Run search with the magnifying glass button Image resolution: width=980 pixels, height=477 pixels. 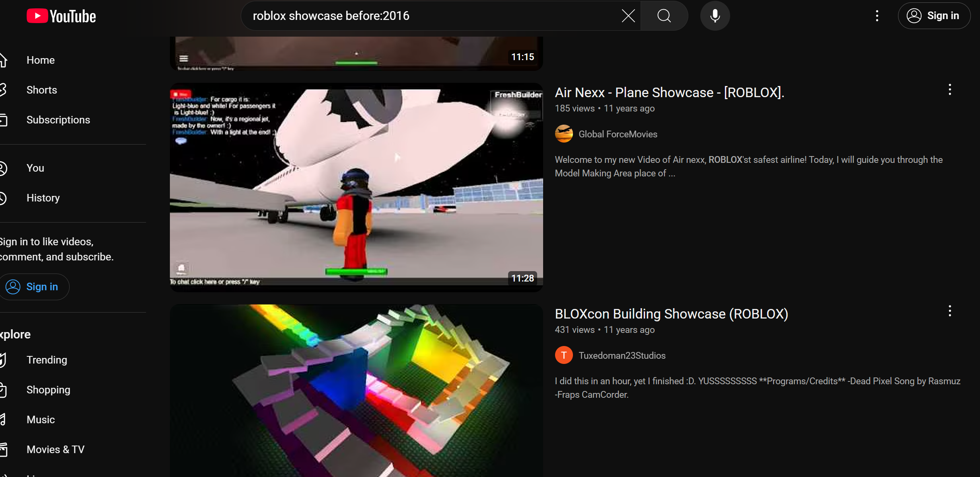664,16
